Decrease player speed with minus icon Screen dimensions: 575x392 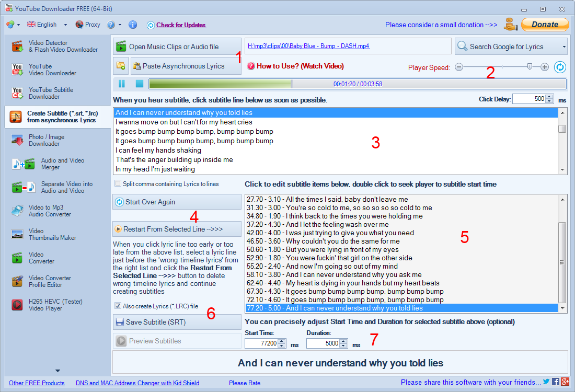coord(459,67)
